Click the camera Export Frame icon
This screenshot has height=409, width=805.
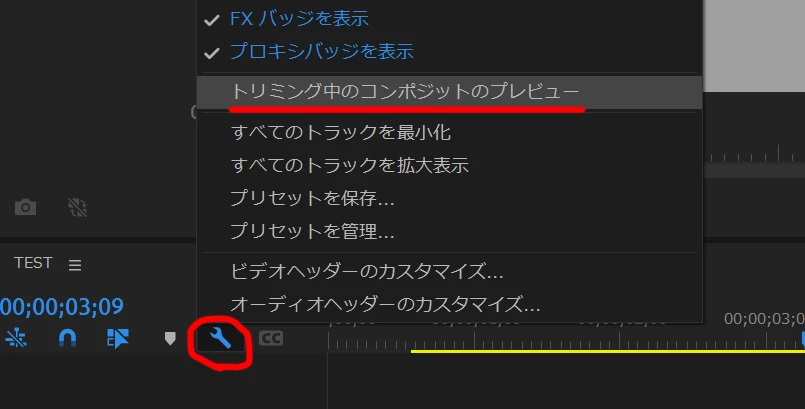(25, 207)
